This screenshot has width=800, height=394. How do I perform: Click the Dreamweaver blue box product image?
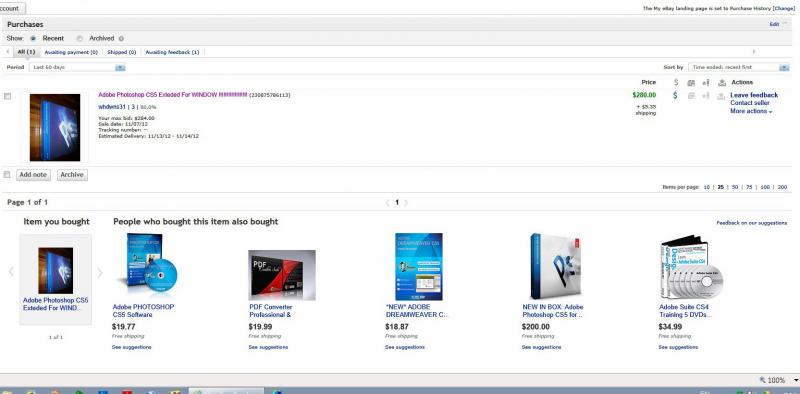pos(419,267)
